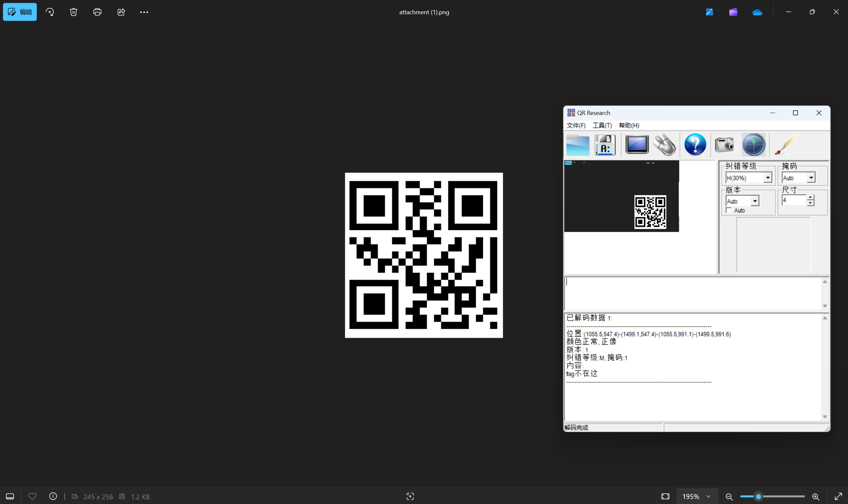The width and height of the screenshot is (848, 504).
Task: Rotate the image in Photos
Action: (x=50, y=12)
